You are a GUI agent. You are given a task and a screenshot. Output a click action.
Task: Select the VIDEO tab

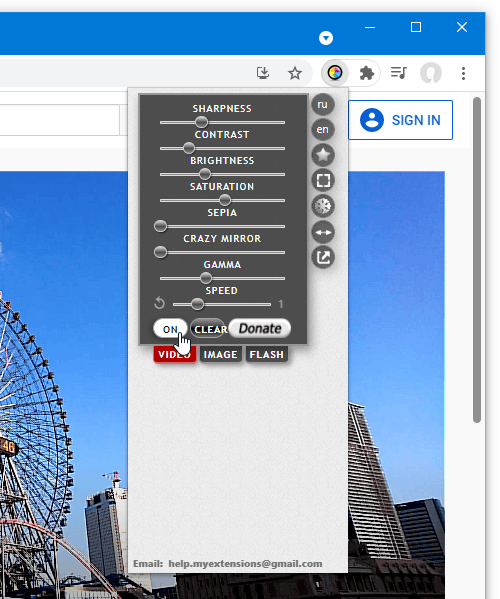(175, 355)
